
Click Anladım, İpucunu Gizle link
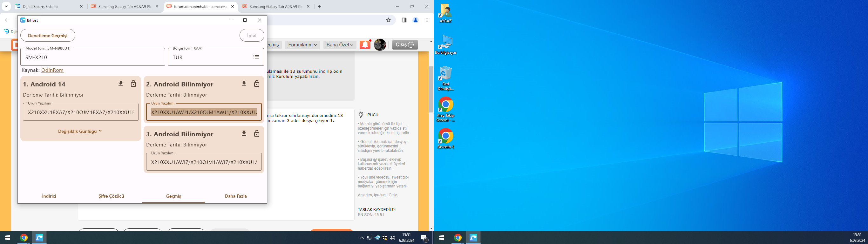pyautogui.click(x=377, y=195)
